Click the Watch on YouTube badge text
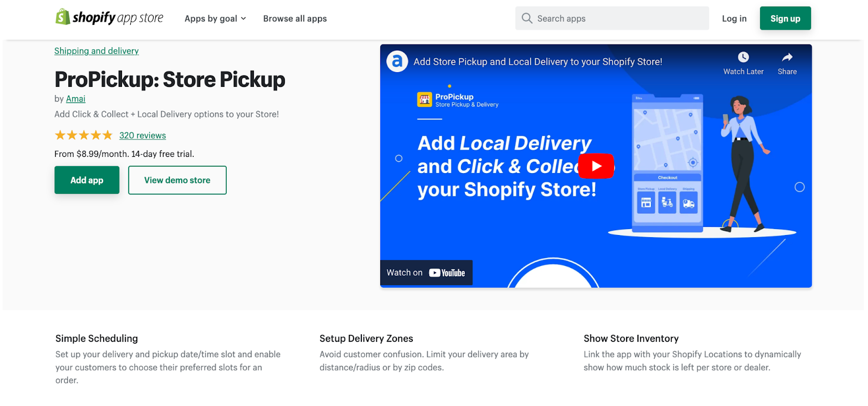This screenshot has height=406, width=868. click(426, 273)
